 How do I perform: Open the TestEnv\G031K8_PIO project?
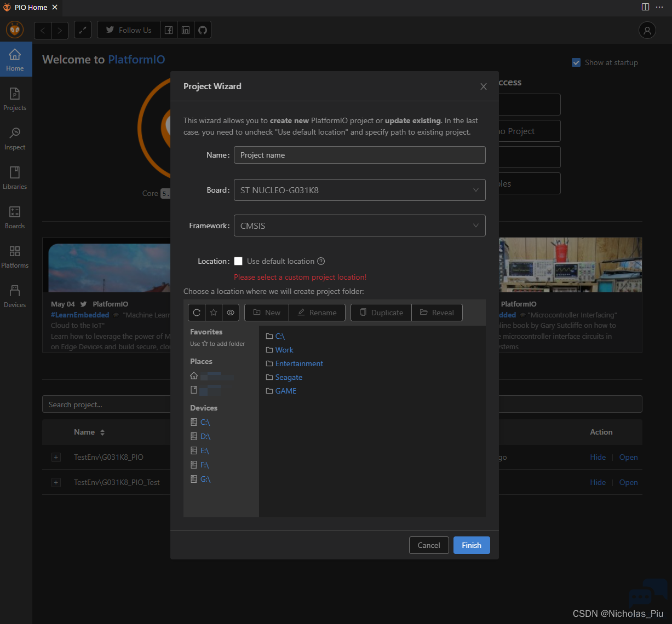click(629, 457)
